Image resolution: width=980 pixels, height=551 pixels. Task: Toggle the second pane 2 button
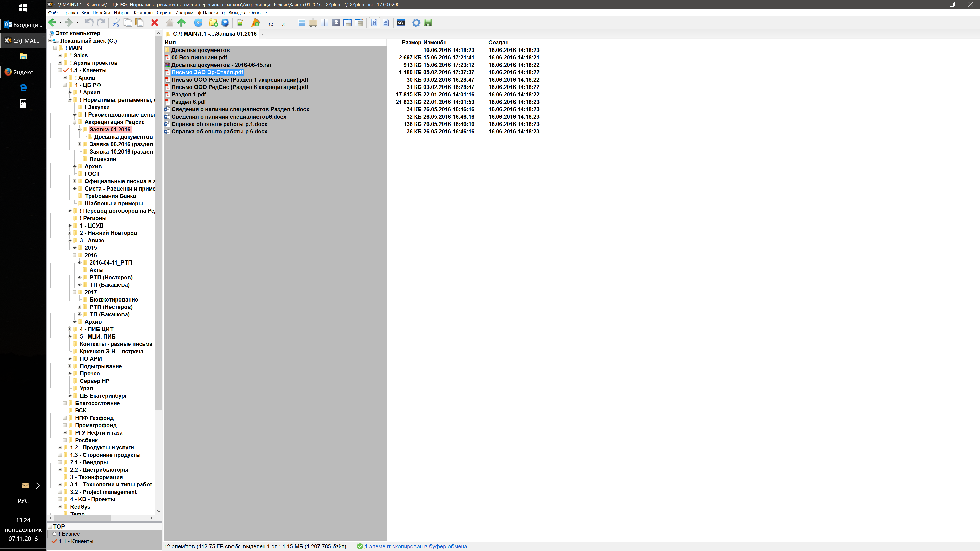(x=336, y=23)
